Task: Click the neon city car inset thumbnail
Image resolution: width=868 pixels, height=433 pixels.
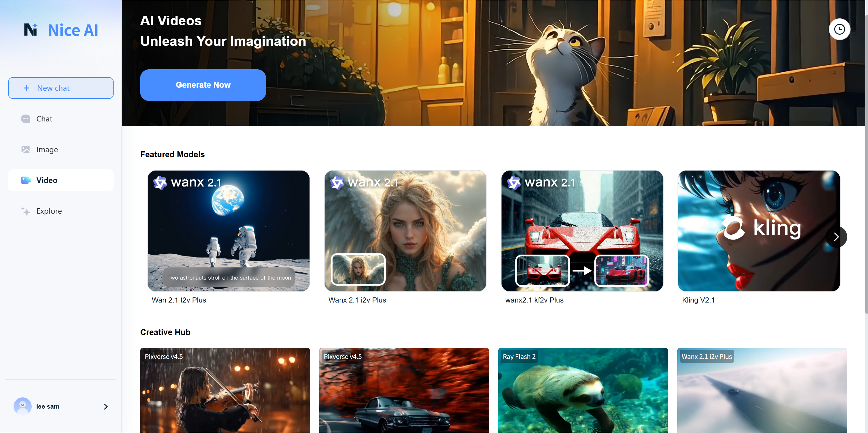Action: click(x=622, y=271)
